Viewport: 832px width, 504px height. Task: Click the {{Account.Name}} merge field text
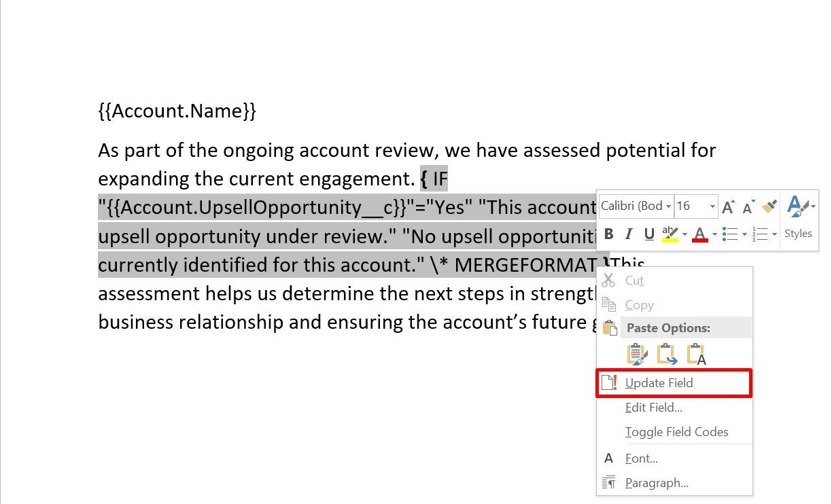[177, 111]
